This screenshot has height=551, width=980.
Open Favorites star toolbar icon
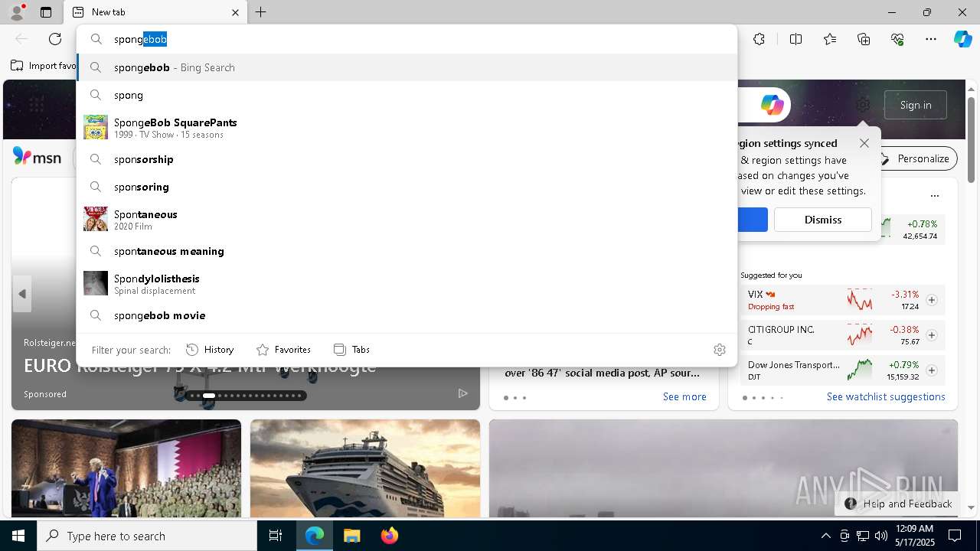pos(830,39)
